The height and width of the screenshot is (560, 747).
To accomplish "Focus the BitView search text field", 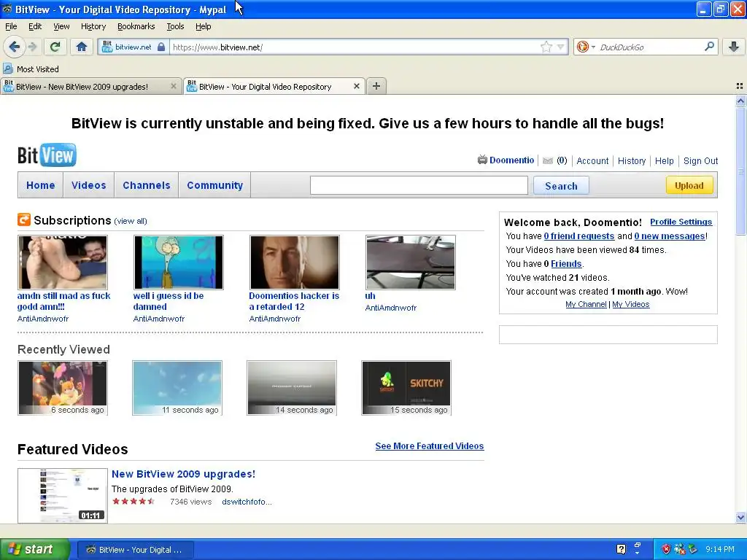I will [419, 185].
